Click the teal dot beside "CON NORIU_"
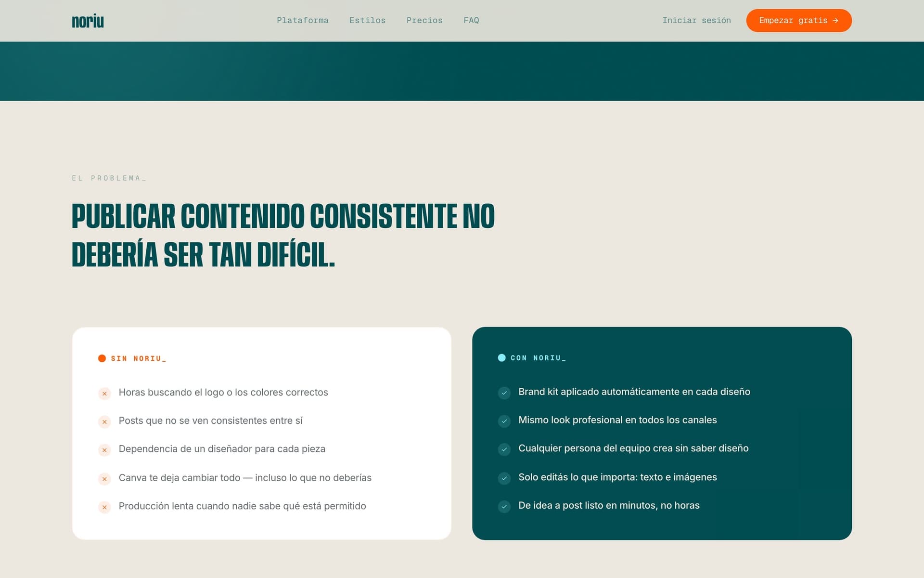The height and width of the screenshot is (578, 924). (501, 358)
